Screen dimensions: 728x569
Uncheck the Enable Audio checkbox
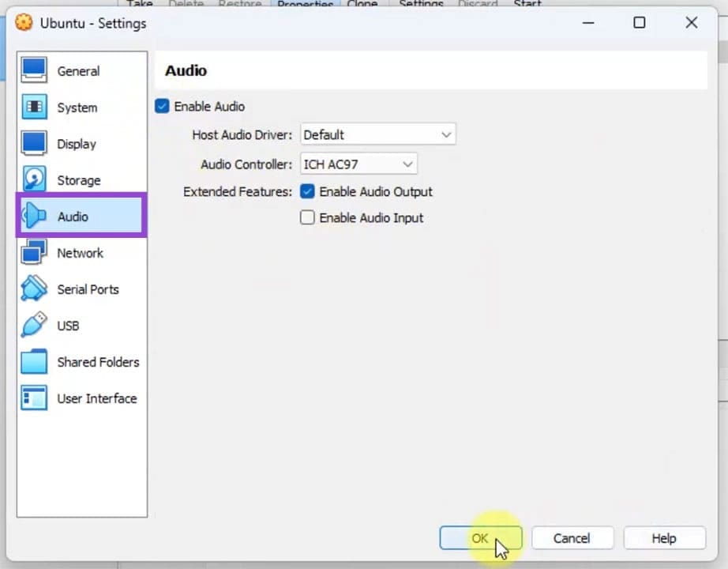point(162,106)
